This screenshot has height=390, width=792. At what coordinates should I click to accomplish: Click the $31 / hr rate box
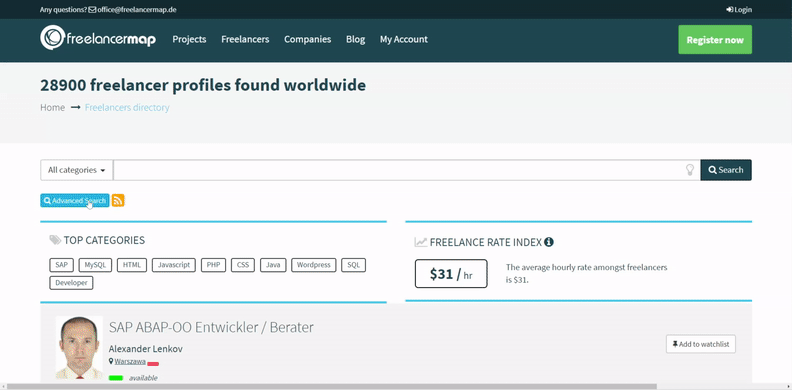tap(451, 274)
